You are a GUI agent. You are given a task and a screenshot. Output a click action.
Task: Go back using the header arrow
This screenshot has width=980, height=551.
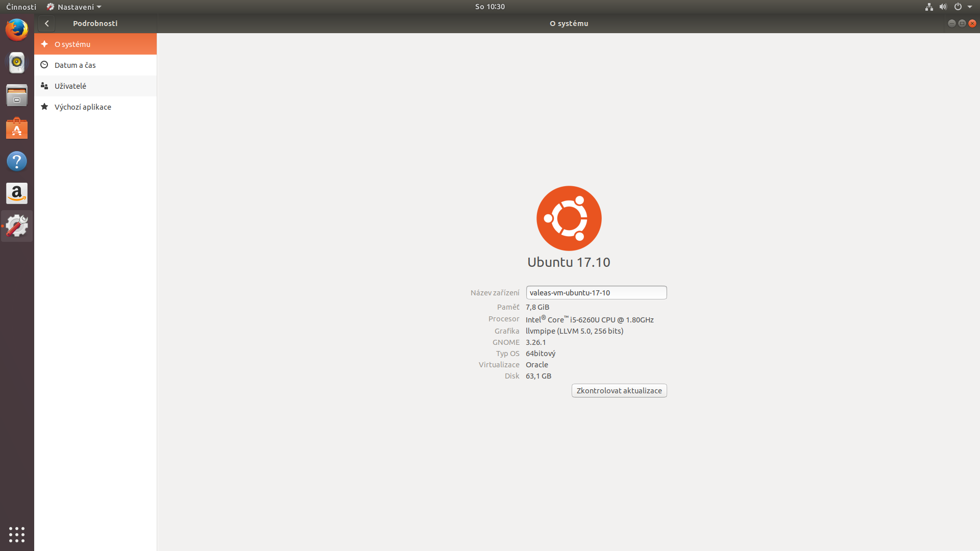46,23
